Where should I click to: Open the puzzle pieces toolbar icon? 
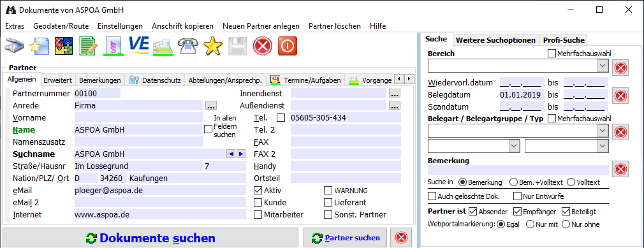[x=64, y=46]
